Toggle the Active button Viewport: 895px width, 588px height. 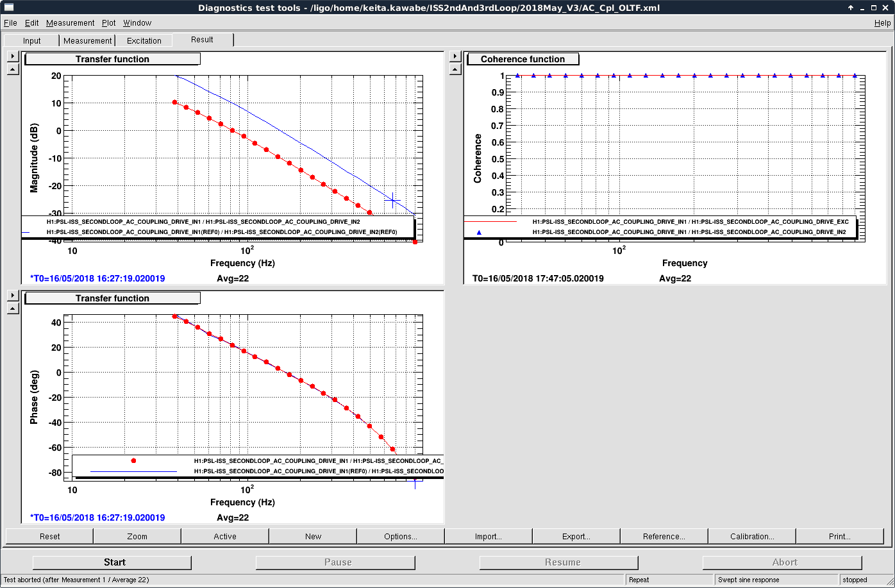(225, 536)
